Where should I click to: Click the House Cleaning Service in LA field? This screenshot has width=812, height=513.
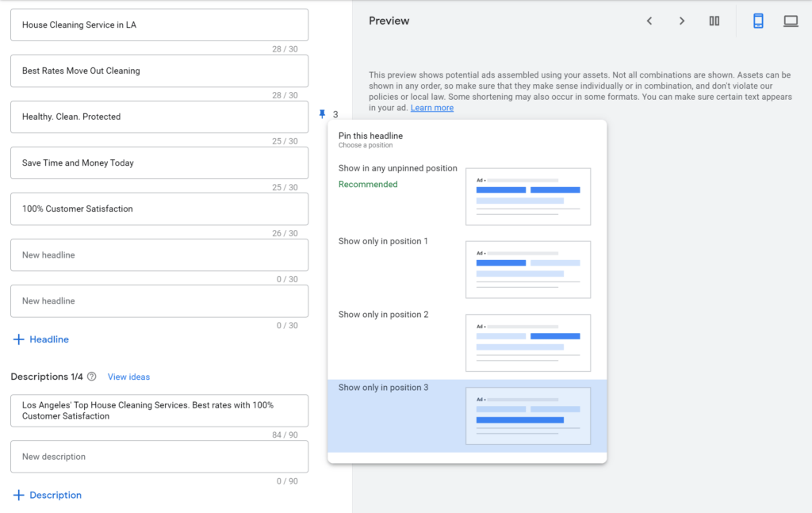coord(159,25)
